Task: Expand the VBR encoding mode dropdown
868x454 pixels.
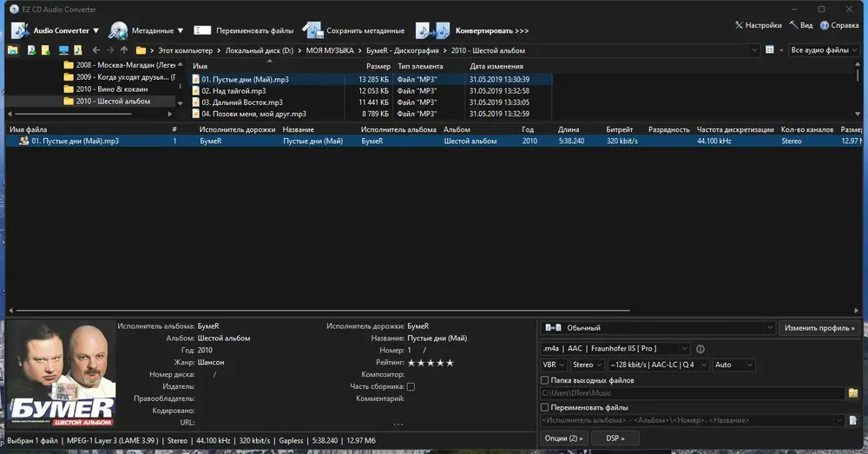Action: 554,365
